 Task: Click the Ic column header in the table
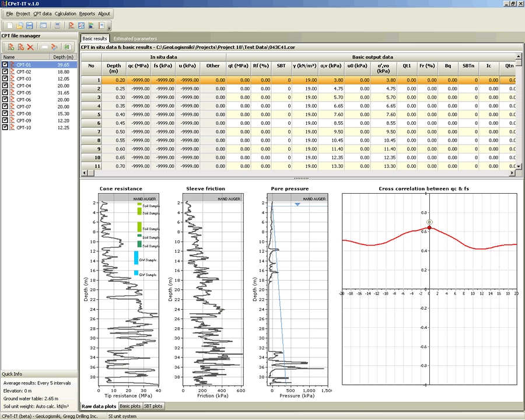[x=489, y=68]
